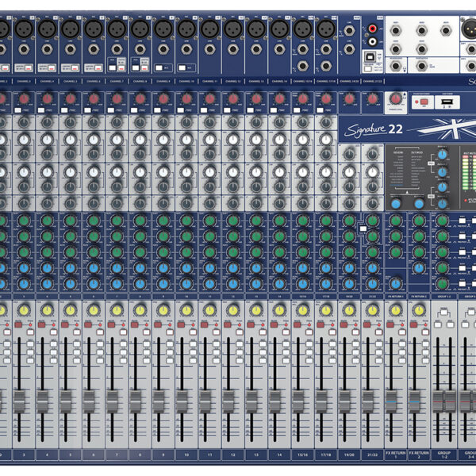The width and height of the screenshot is (476, 476).
Task: Turn the lower white EQ knob on channel 4
Action: (47, 172)
